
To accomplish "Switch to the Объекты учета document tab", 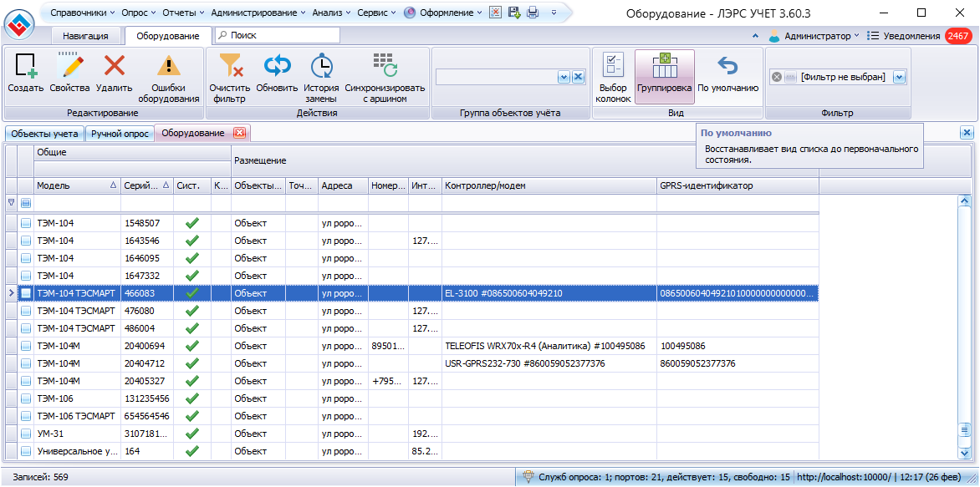I will (44, 133).
